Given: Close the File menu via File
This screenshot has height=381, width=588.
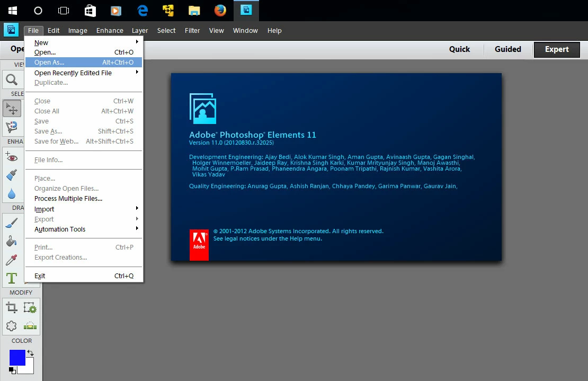Looking at the screenshot, I should (x=33, y=30).
